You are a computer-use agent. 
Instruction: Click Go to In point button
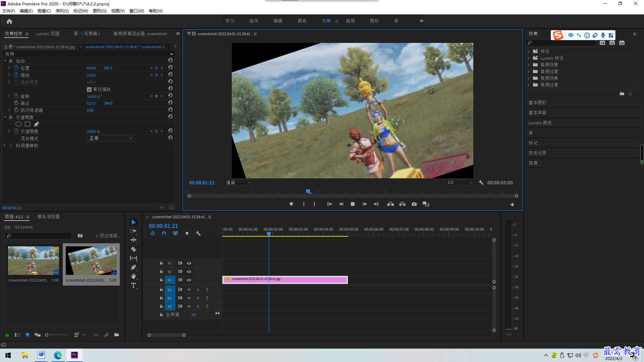[x=329, y=204]
